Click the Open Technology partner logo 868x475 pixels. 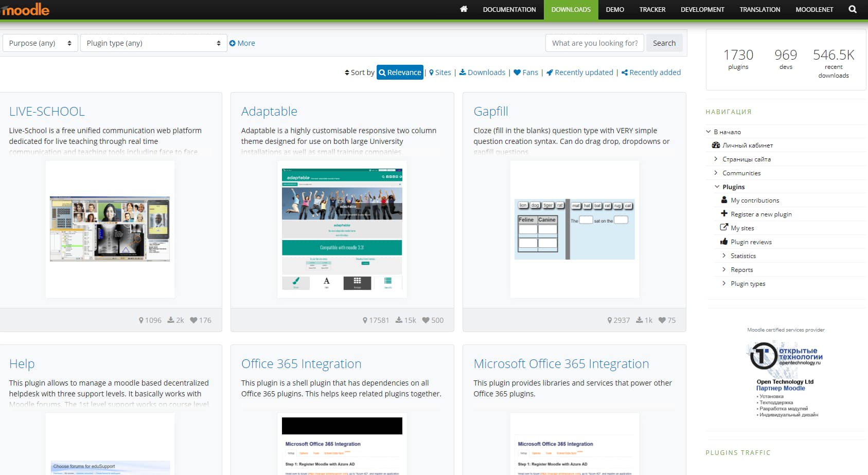[785, 379]
